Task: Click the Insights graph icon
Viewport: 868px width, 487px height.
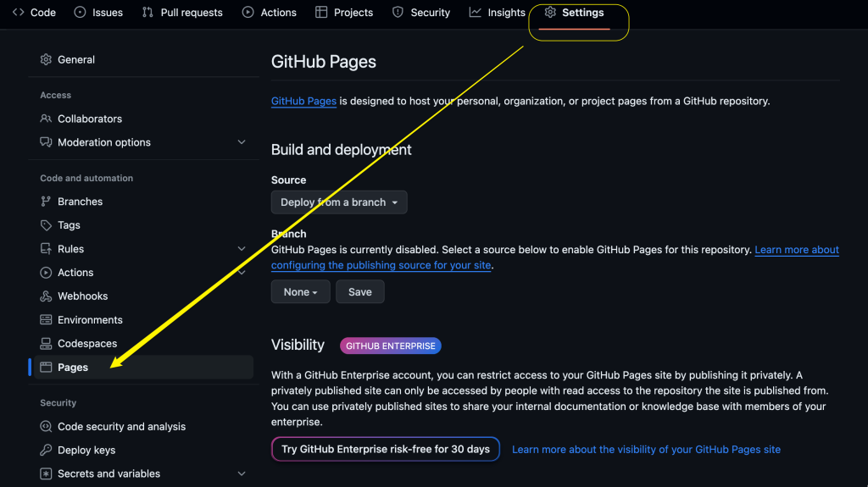Action: coord(475,12)
